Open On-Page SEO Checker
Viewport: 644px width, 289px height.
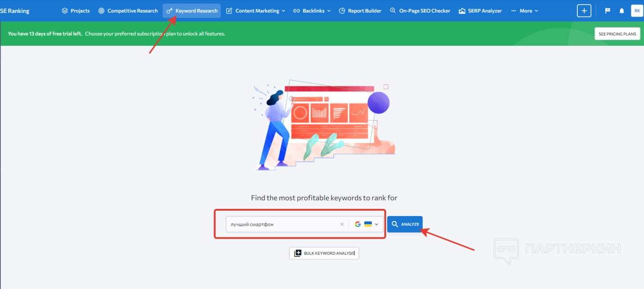tap(420, 11)
